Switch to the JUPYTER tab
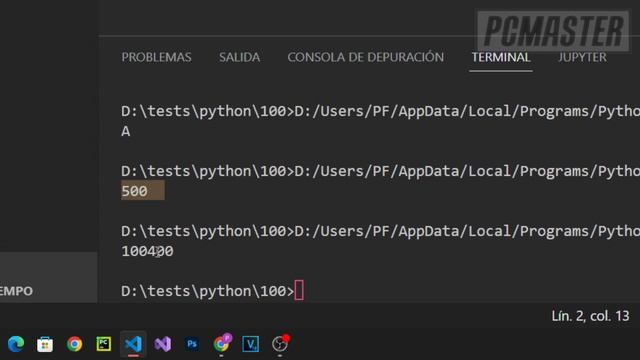 point(582,57)
